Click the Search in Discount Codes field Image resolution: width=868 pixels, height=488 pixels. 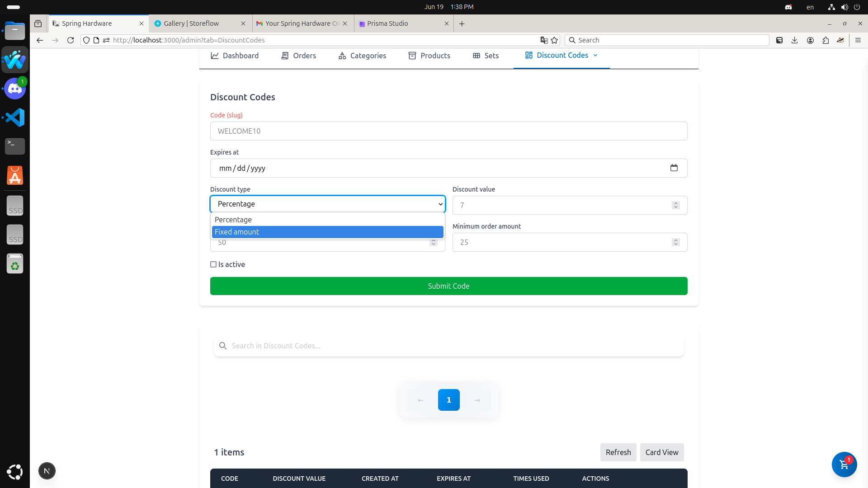click(x=448, y=346)
